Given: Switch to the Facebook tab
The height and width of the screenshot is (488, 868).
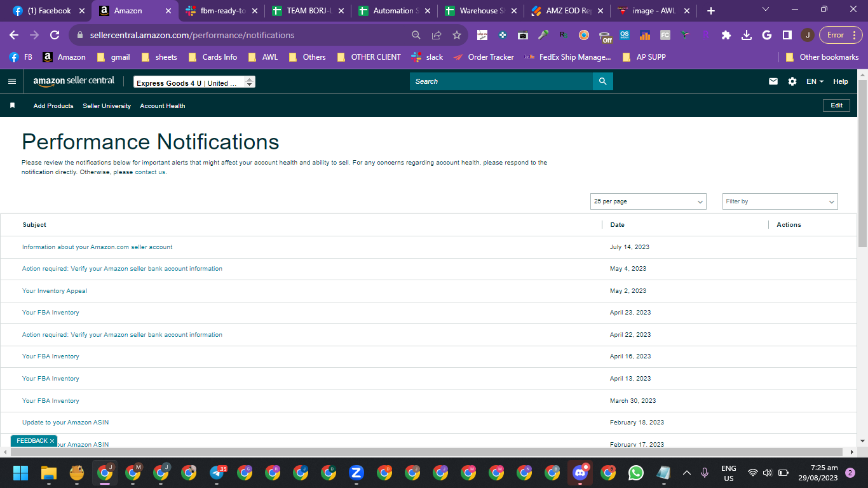Looking at the screenshot, I should [48, 11].
